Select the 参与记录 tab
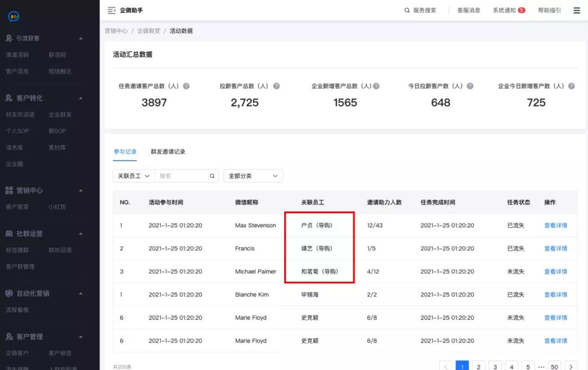This screenshot has height=370, width=588. (x=126, y=152)
